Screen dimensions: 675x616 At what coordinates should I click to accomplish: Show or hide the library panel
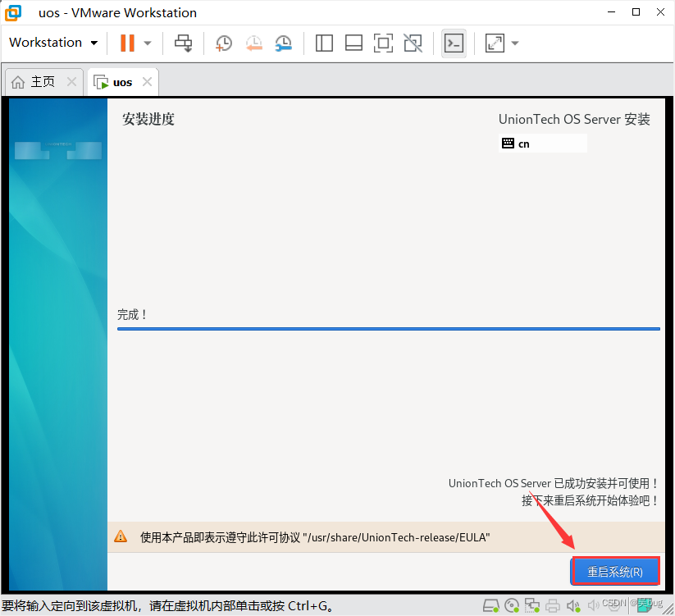tap(324, 43)
